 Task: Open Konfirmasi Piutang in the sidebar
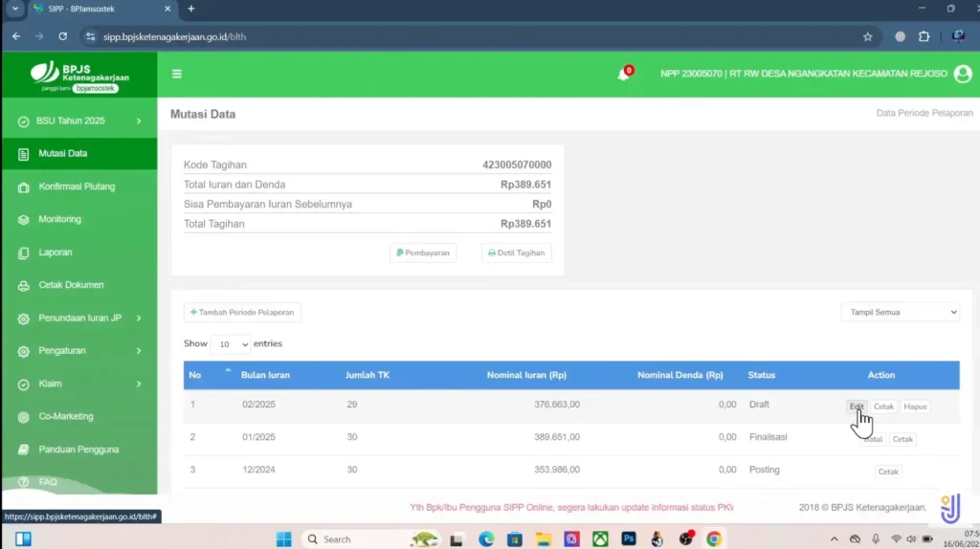click(77, 187)
